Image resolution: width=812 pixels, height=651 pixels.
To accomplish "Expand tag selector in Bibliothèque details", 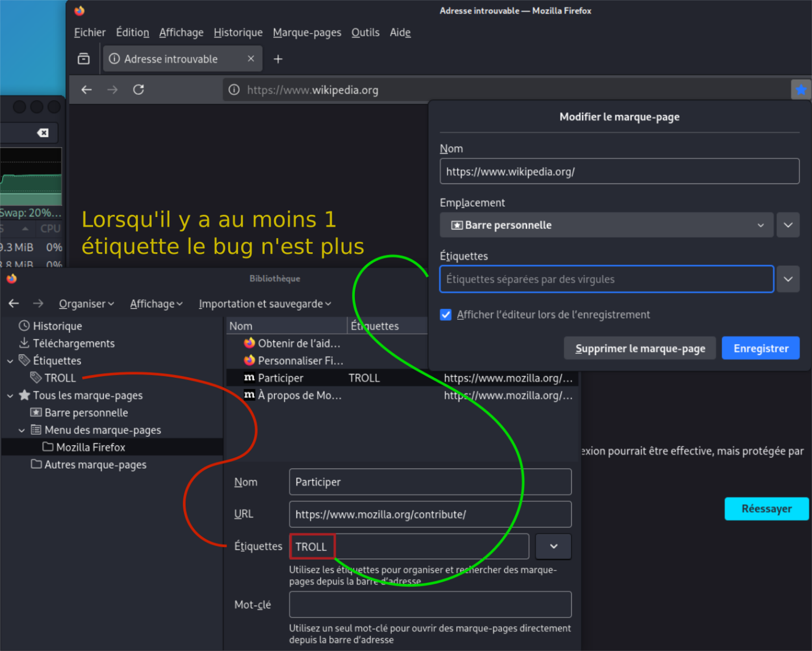I will coord(554,546).
